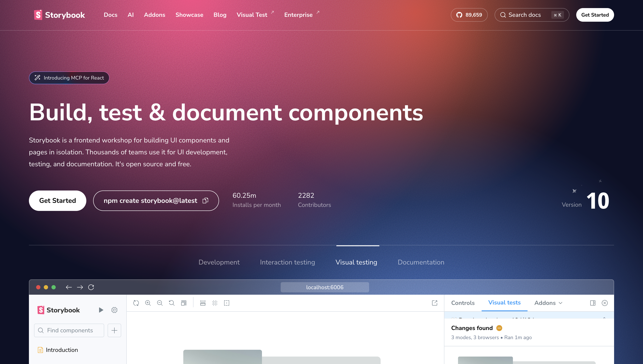Click the zoom out toolbar icon

point(160,303)
